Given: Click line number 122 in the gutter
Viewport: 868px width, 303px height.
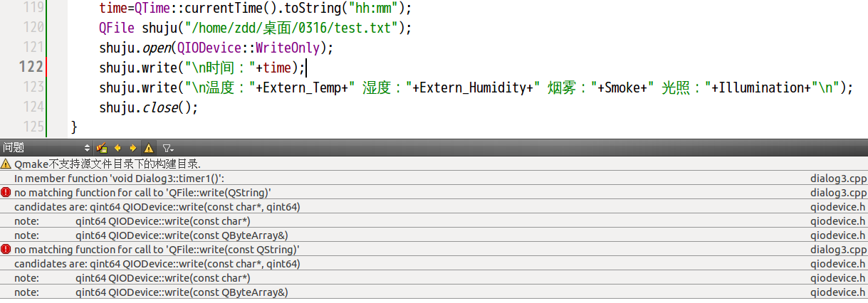Looking at the screenshot, I should (x=30, y=68).
